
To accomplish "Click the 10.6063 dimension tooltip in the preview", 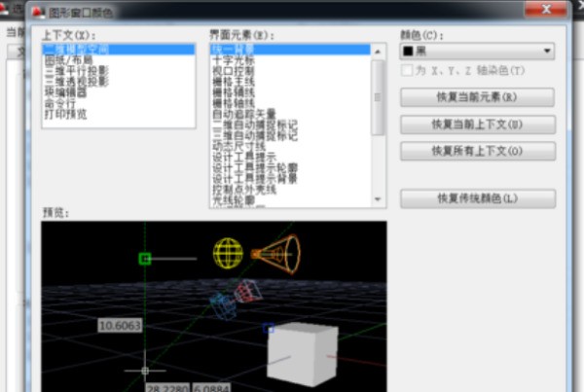I will 120,326.
